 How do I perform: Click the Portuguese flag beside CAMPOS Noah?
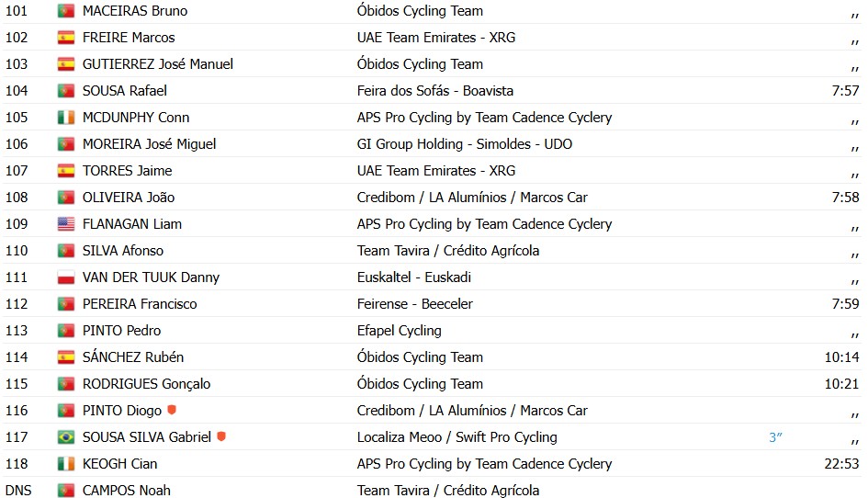click(x=66, y=491)
